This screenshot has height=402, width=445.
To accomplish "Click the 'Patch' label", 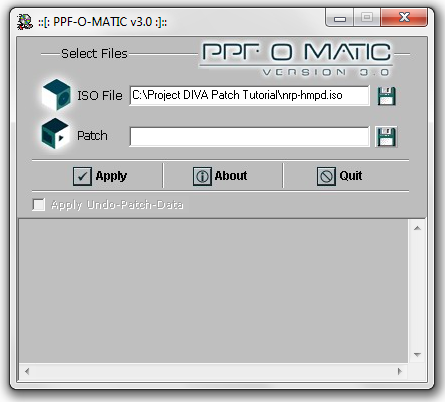I will pyautogui.click(x=92, y=136).
